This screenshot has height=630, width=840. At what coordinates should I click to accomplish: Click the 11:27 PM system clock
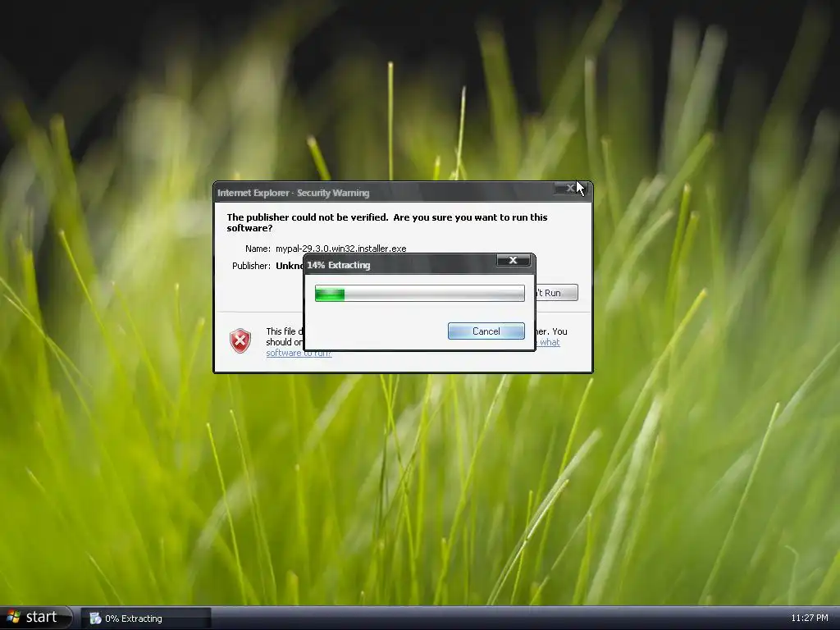click(x=809, y=618)
